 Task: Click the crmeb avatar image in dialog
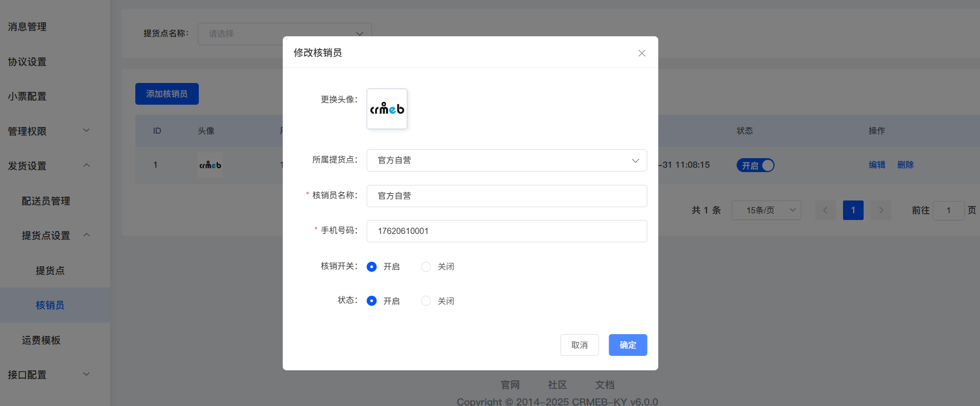387,109
